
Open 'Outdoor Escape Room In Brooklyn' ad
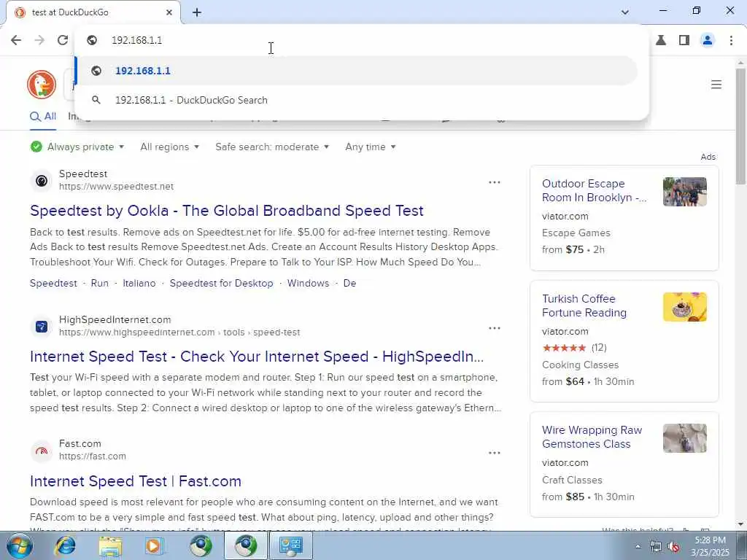click(594, 190)
